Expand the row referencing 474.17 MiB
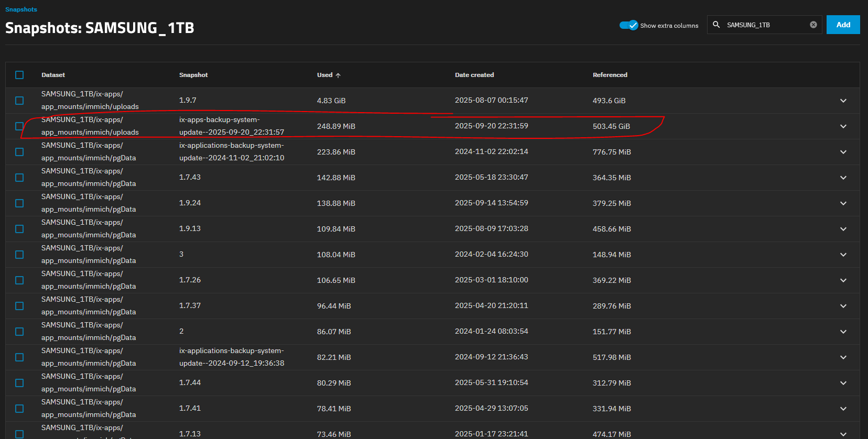Image resolution: width=868 pixels, height=439 pixels. (843, 434)
